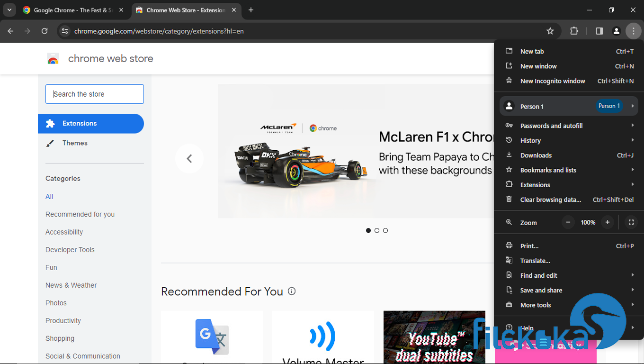Click the forward navigation arrow

[x=27, y=31]
